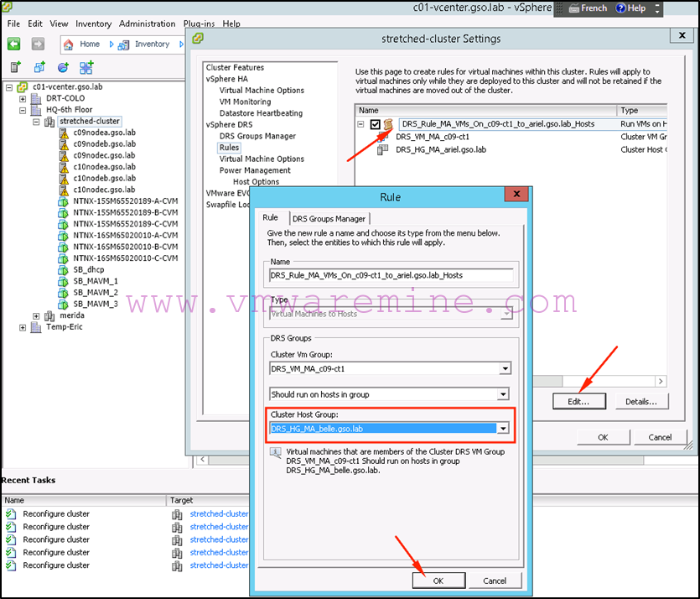Click the Name column header in rules list
Screen dimensions: 700x599
tap(485, 111)
